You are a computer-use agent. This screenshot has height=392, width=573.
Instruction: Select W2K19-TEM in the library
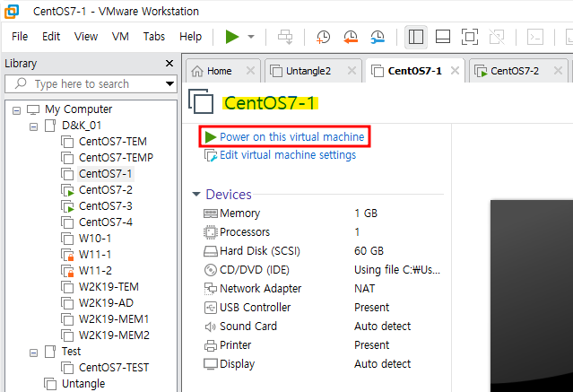pos(109,287)
